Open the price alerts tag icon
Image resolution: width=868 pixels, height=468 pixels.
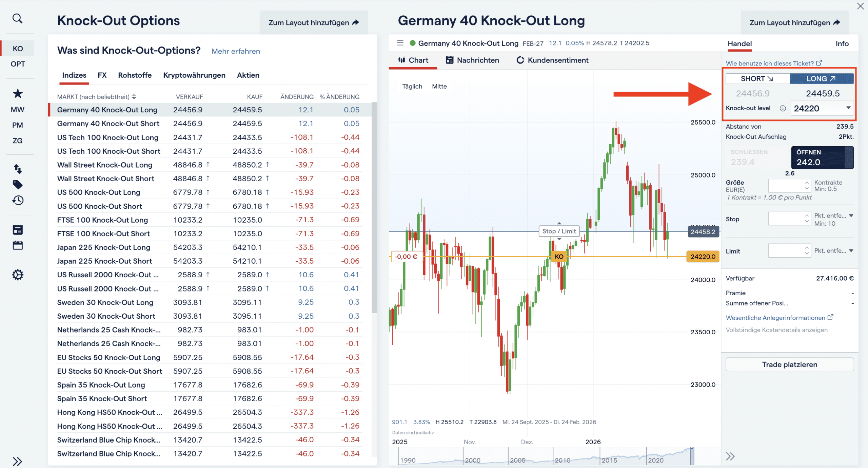pyautogui.click(x=17, y=184)
